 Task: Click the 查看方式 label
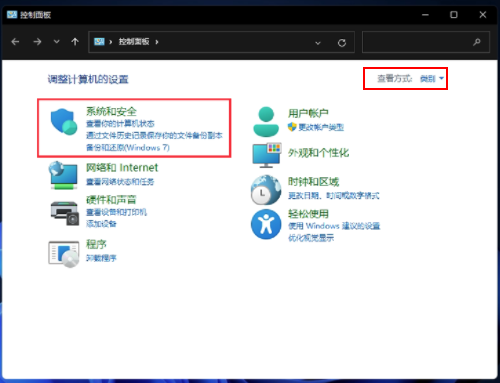point(395,79)
